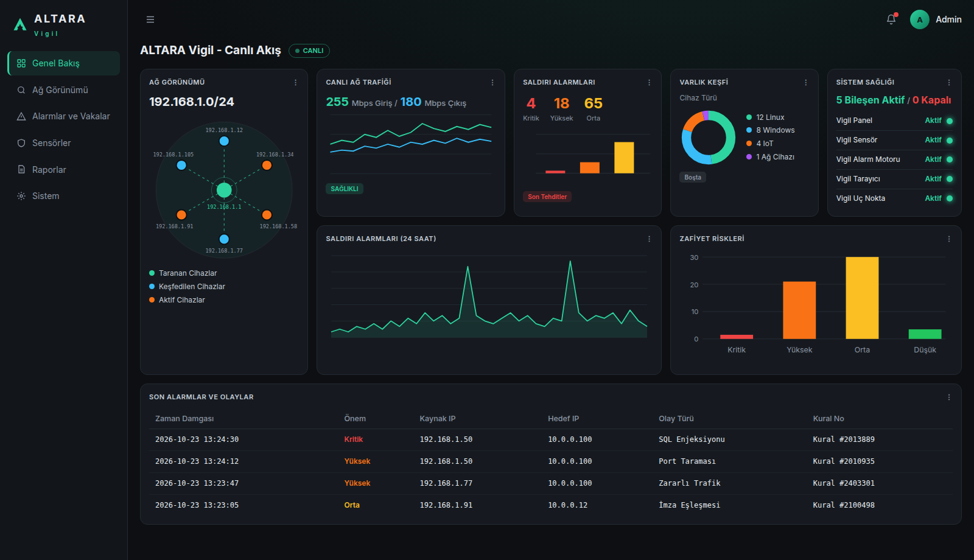The height and width of the screenshot is (560, 974).
Task: Click the ALTARA Vigil logo
Action: pos(50,25)
